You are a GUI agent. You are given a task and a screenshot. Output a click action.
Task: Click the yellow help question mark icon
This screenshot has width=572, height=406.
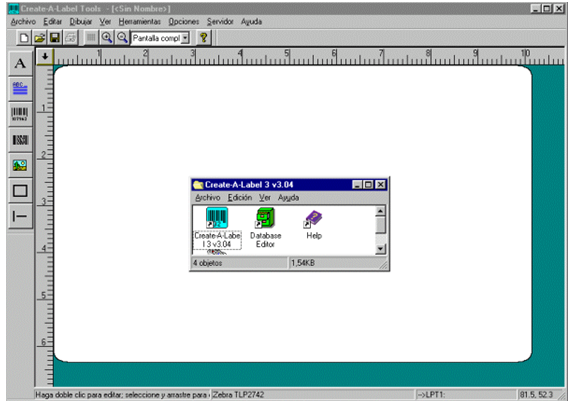204,38
